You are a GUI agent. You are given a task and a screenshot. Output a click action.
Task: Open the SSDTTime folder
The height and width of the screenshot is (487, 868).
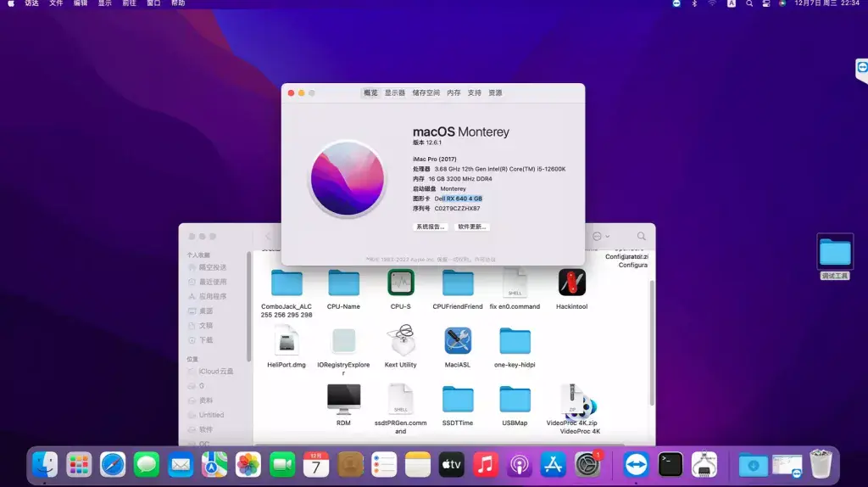tap(458, 400)
